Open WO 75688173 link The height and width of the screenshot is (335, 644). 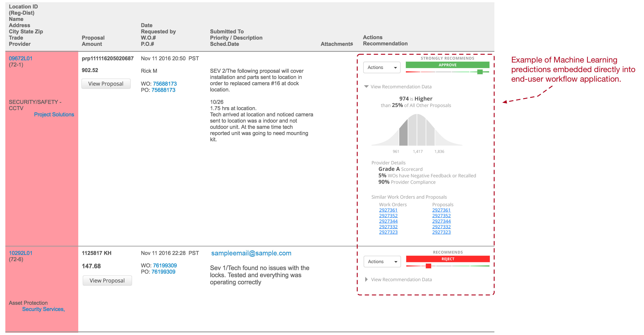coord(165,84)
